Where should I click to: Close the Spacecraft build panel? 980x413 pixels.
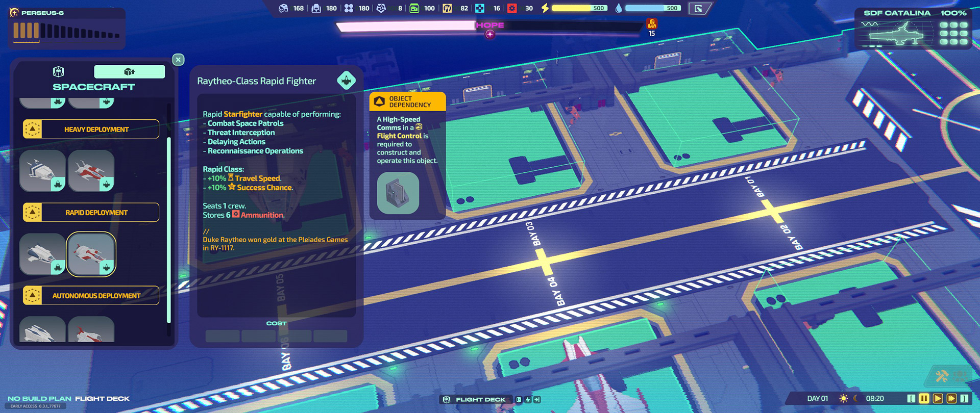(178, 60)
